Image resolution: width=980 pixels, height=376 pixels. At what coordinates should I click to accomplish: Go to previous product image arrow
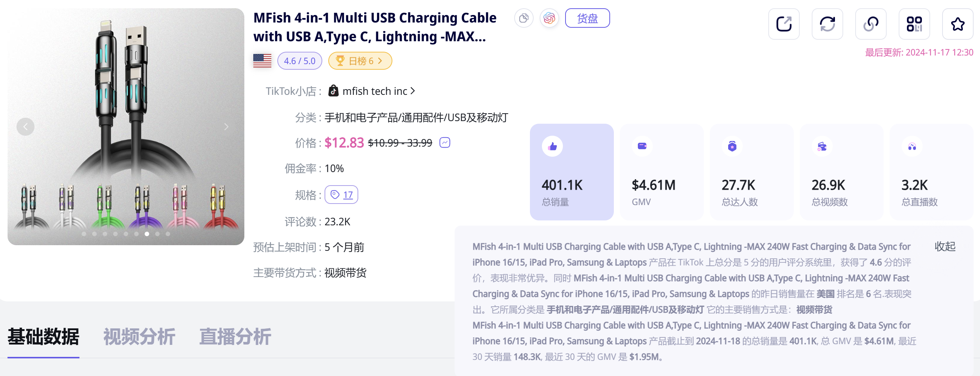click(25, 127)
